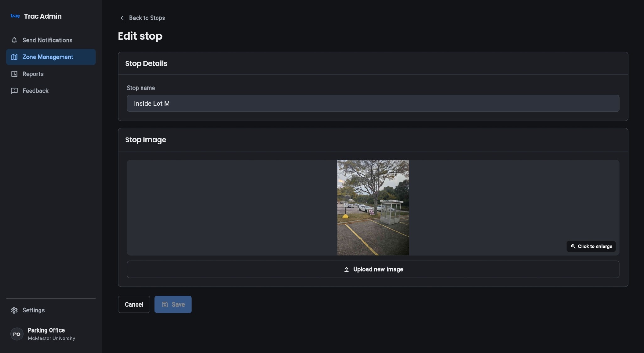The image size is (644, 353).
Task: Click the magnifier icon in Click to enlarge
Action: (573, 247)
